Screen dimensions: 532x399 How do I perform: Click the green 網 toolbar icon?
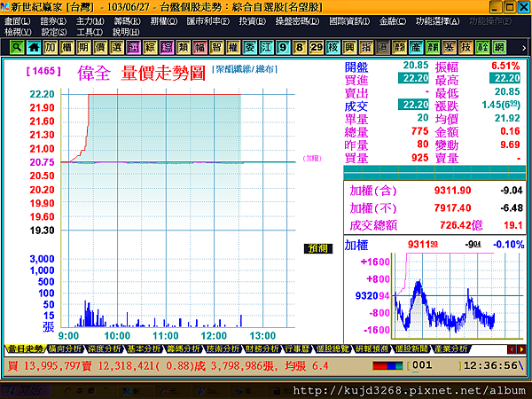(499, 47)
